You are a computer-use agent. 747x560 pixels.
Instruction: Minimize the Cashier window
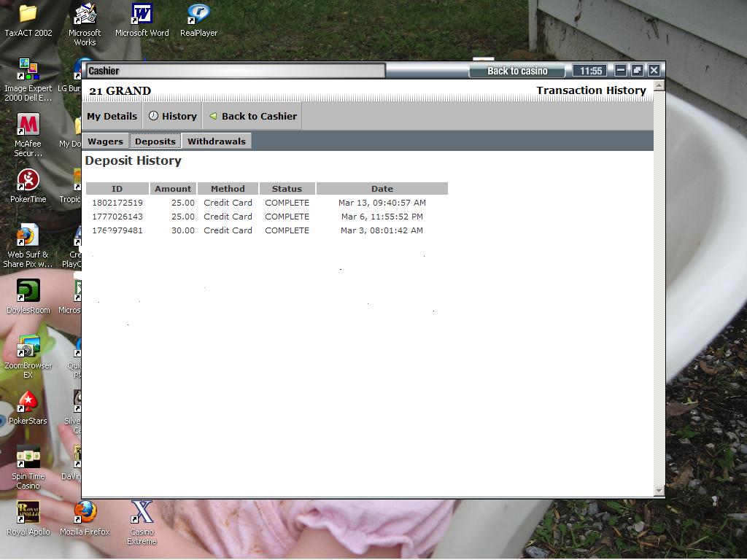coord(620,71)
